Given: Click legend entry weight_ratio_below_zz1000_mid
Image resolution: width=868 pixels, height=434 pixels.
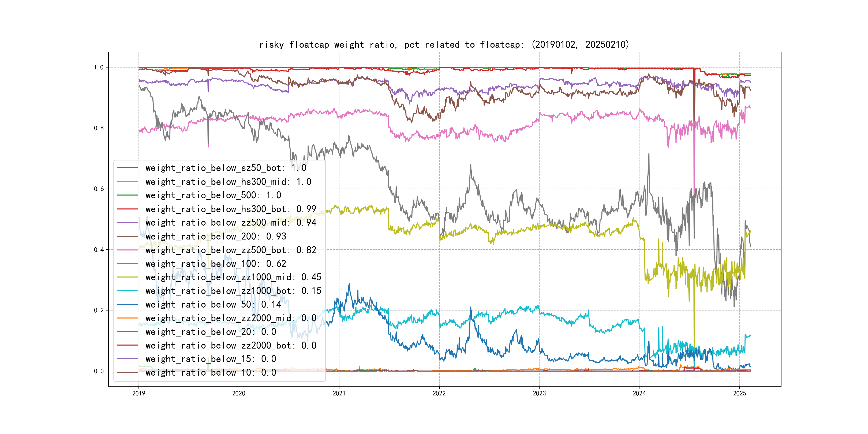Looking at the screenshot, I should 233,277.
